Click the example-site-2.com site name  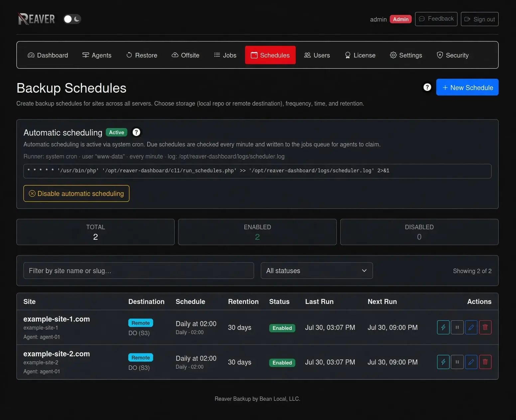pos(57,354)
